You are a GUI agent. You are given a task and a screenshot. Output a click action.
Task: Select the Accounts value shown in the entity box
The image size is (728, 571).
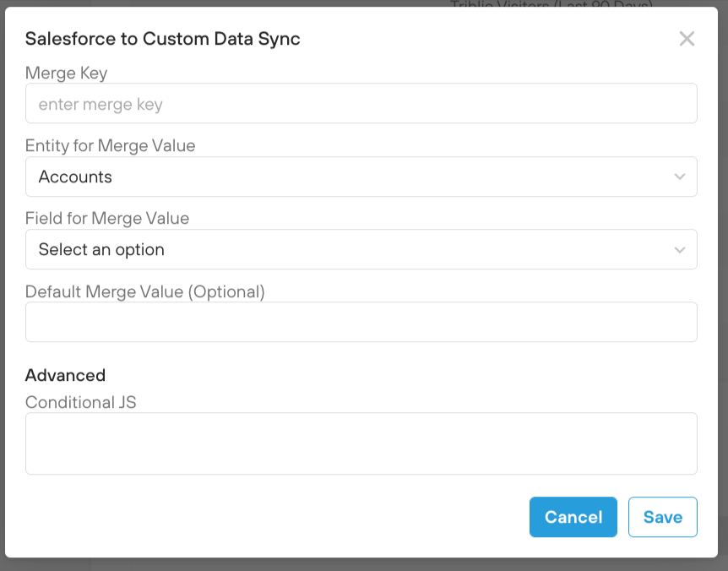tap(75, 177)
